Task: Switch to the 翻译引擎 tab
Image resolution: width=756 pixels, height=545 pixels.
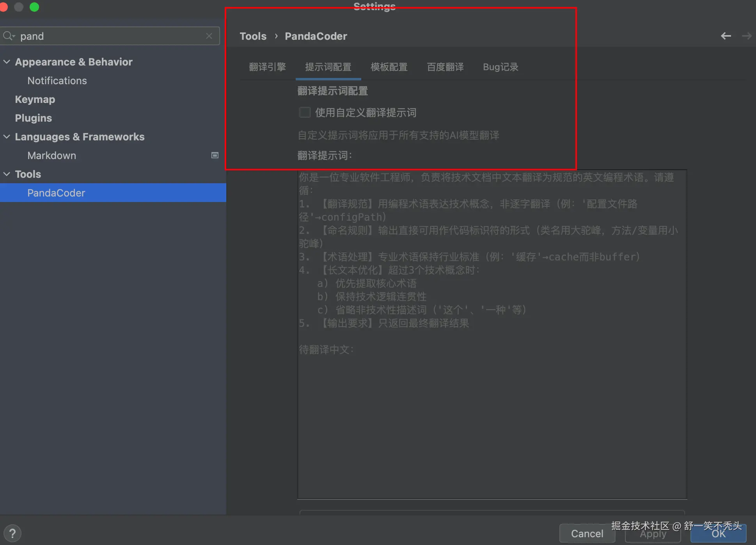Action: (267, 67)
